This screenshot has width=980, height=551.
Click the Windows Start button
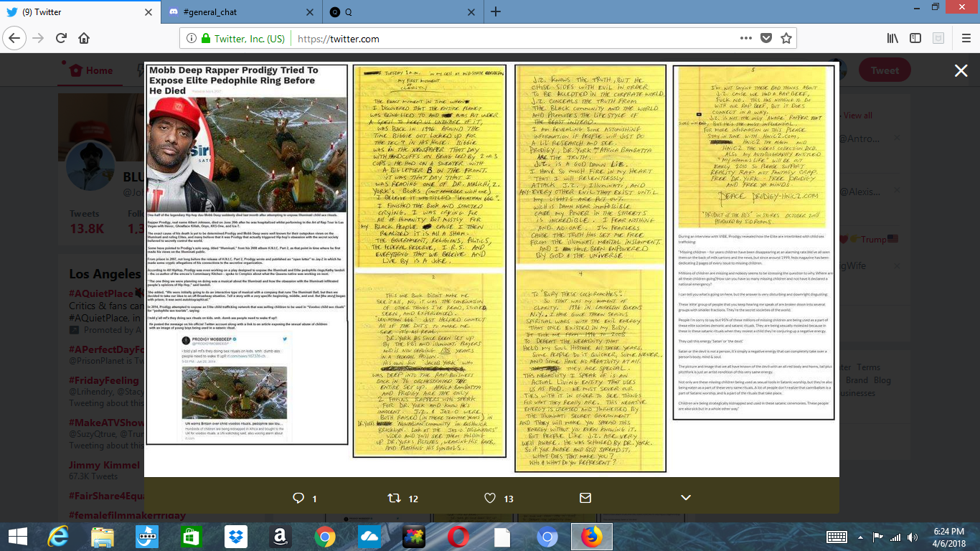(18, 537)
